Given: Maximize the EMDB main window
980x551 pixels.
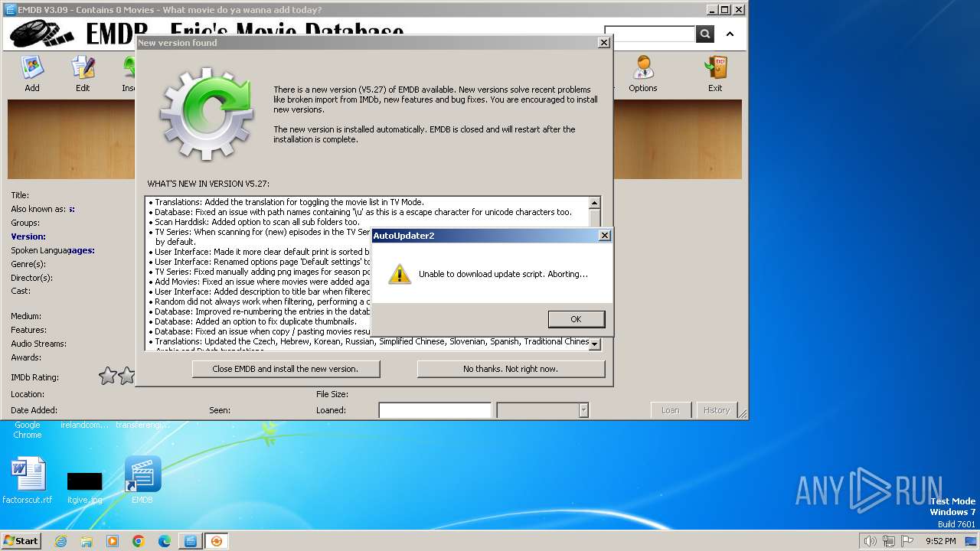Looking at the screenshot, I should [x=724, y=10].
